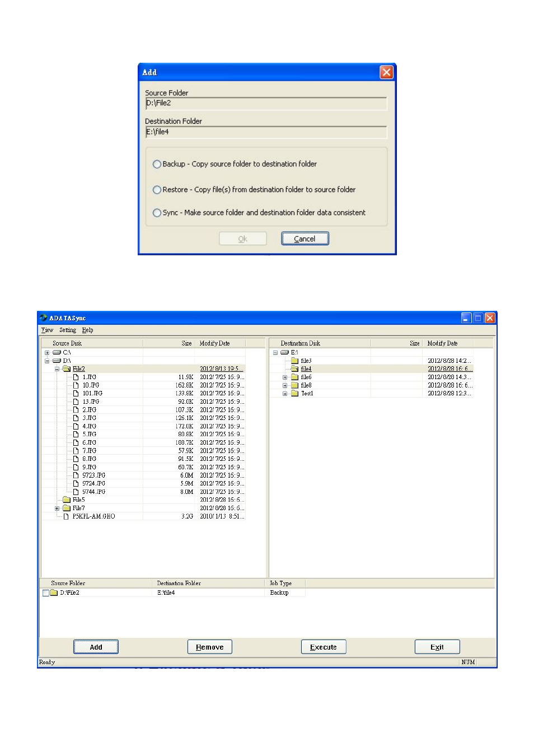
Task: Click the Remove button
Action: click(209, 647)
